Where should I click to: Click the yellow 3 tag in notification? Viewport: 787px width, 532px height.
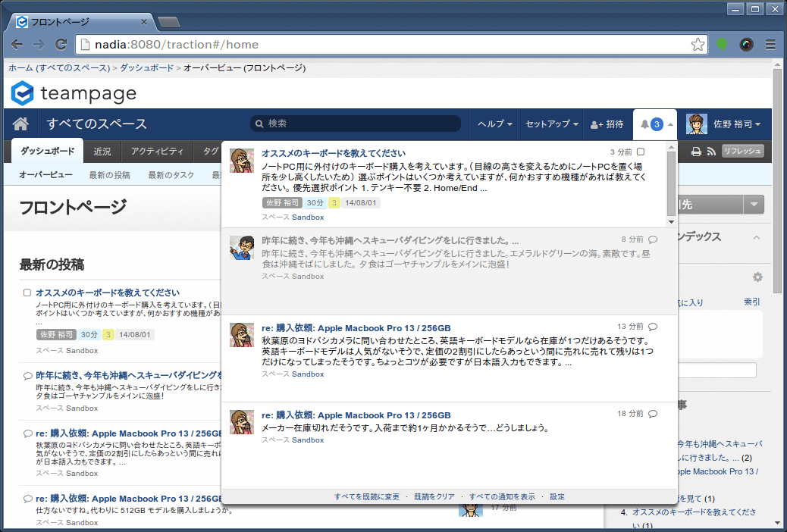coord(334,203)
